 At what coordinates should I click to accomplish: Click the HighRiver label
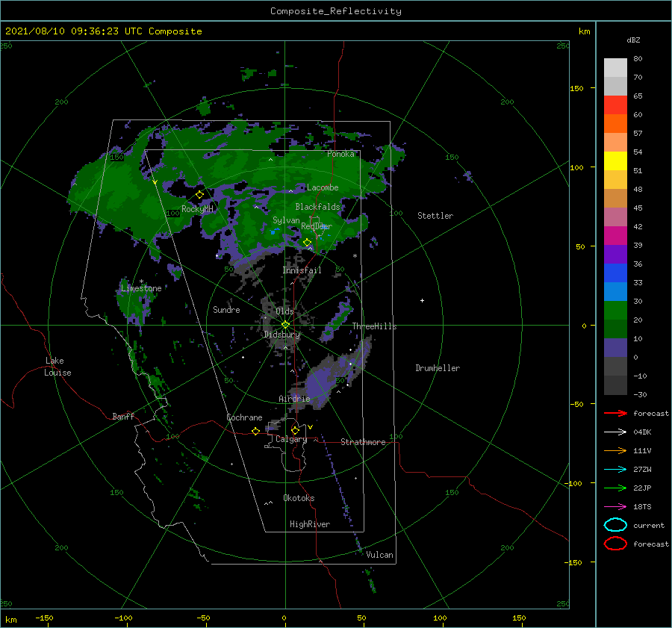point(310,524)
